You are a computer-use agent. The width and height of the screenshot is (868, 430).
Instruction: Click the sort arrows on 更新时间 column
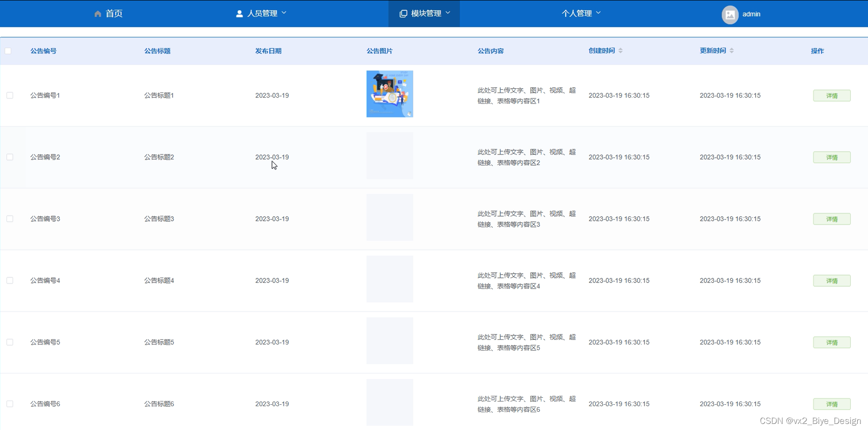point(731,50)
